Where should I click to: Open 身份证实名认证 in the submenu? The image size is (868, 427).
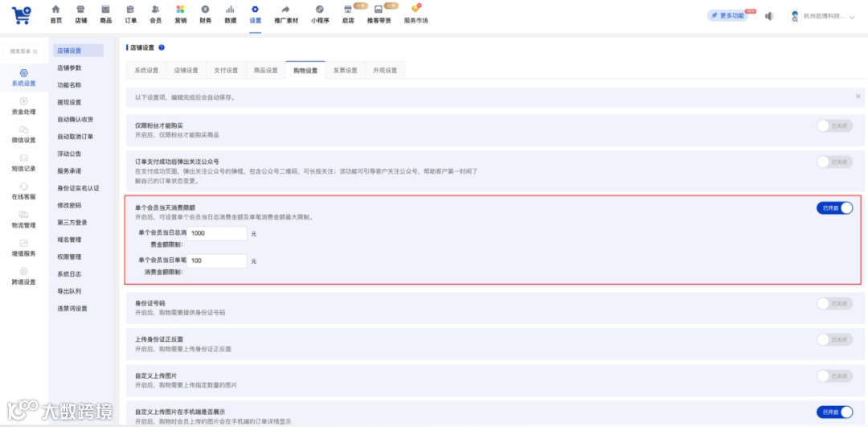click(78, 187)
